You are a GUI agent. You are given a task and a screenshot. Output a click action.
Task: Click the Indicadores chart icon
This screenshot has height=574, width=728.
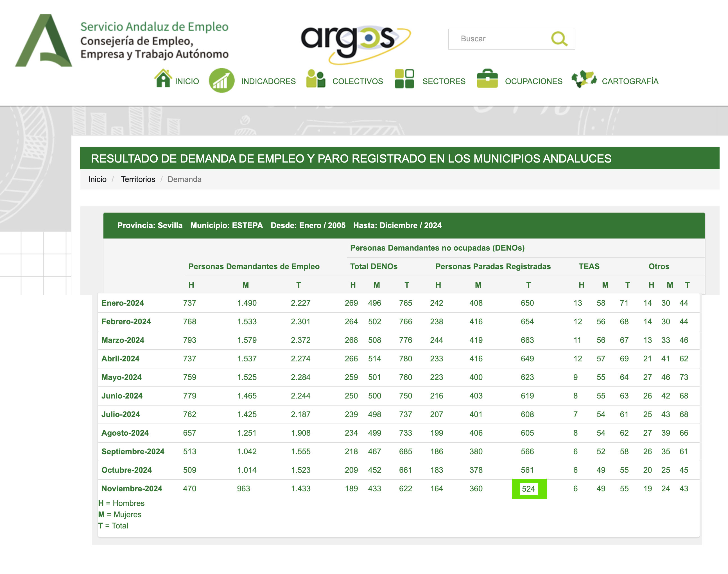click(x=221, y=80)
